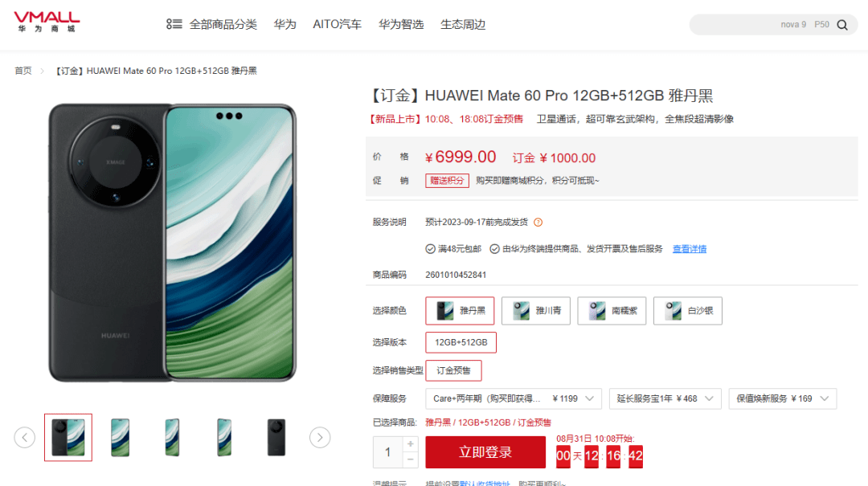This screenshot has height=486, width=868.
Task: Open the AITO汽车 menu
Action: [x=337, y=24]
